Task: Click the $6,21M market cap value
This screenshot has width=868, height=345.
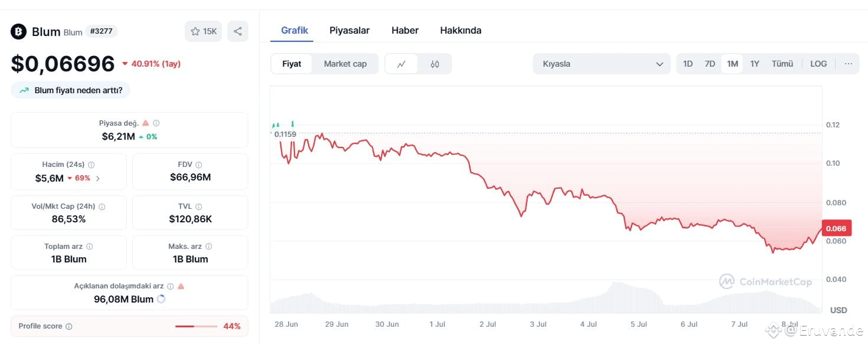Action: click(x=119, y=136)
